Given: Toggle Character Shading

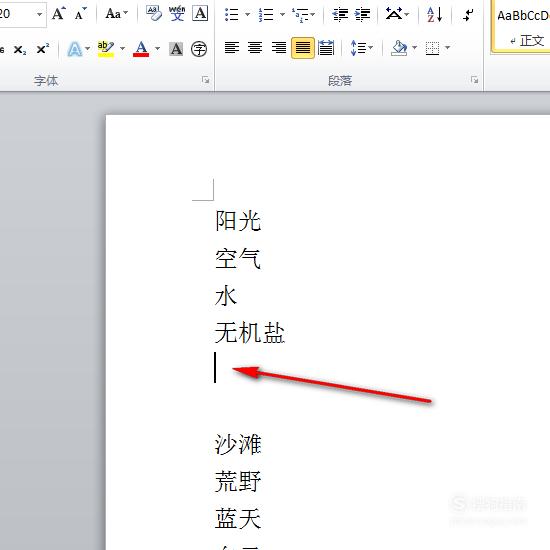Looking at the screenshot, I should (176, 49).
